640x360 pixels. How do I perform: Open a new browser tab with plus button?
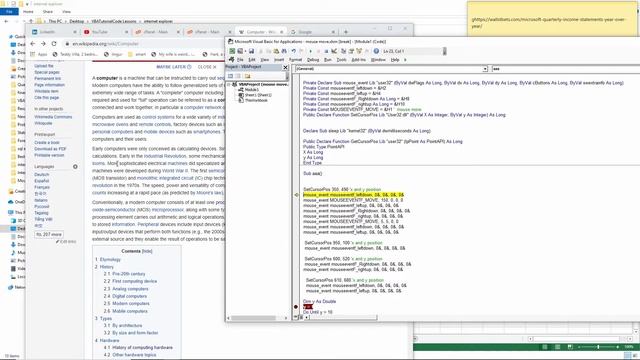346,32
